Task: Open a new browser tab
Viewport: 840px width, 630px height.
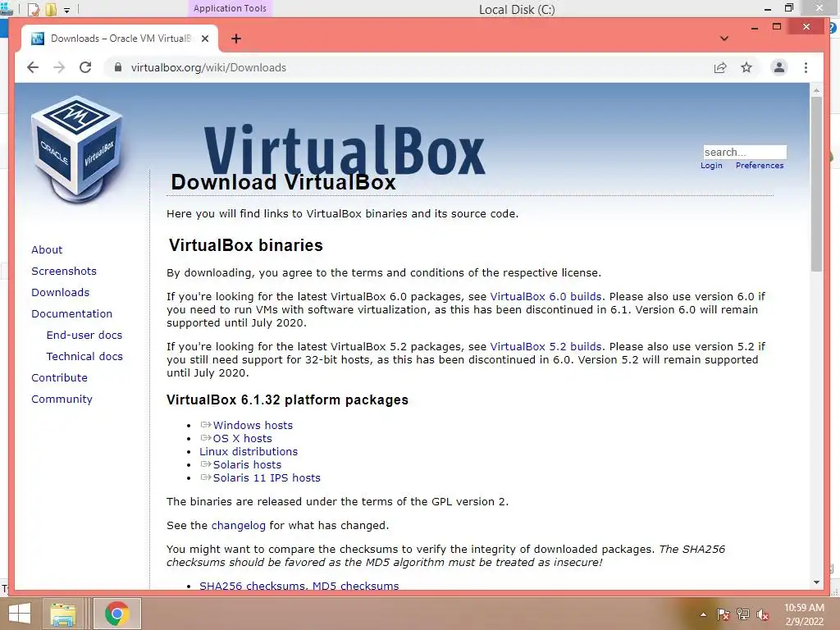Action: (236, 39)
